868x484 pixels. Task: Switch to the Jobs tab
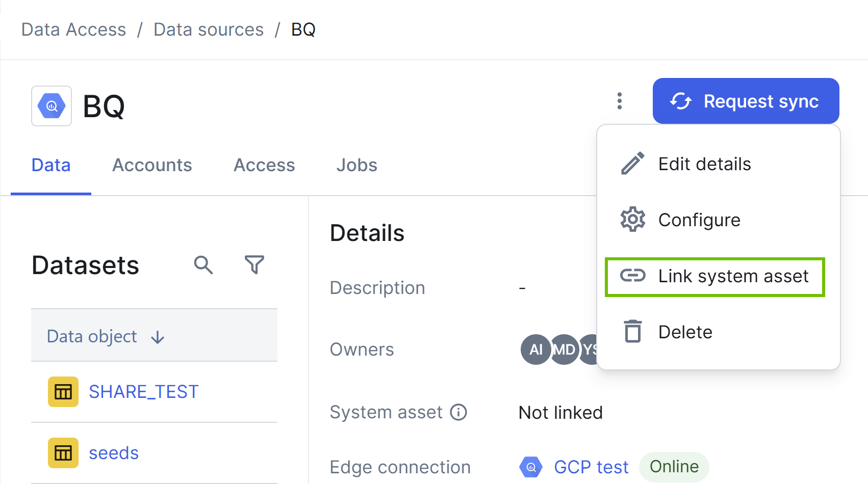tap(357, 165)
